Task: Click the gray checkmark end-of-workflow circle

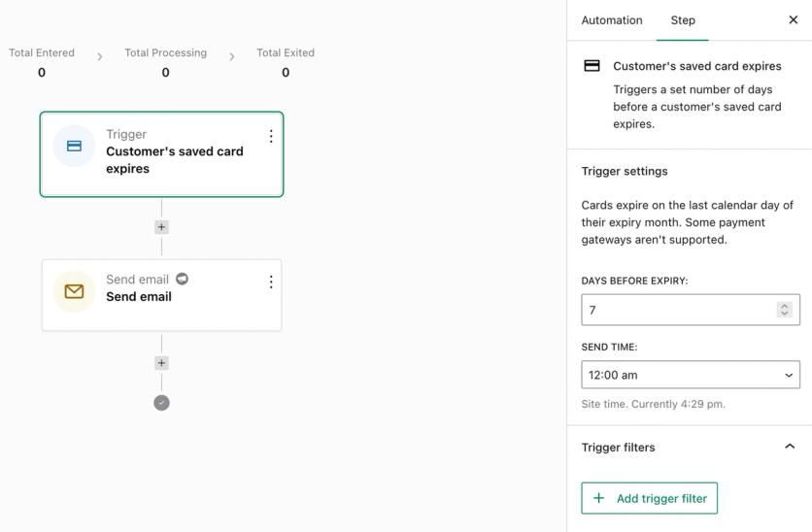Action: pos(161,403)
